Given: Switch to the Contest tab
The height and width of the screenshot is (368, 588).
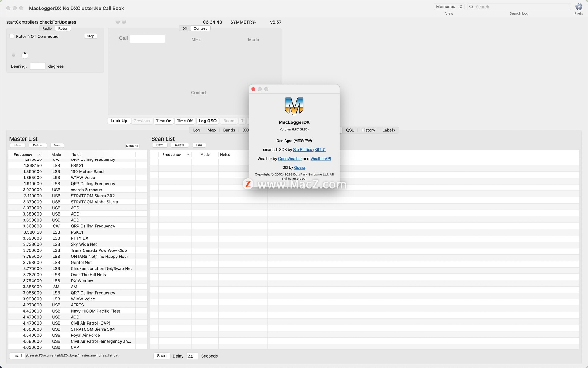Looking at the screenshot, I should click(200, 28).
